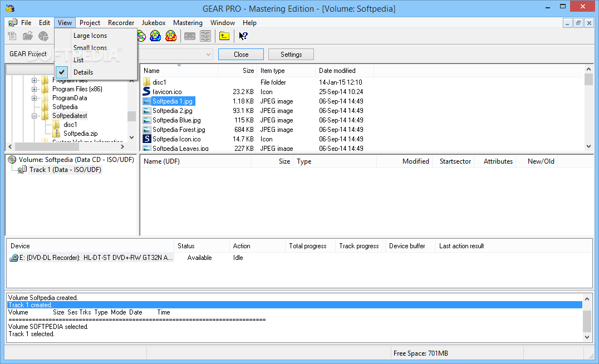Click the folder tree horizontal scrollbar right arrow
Screen dimensions: 599x364
point(122,147)
